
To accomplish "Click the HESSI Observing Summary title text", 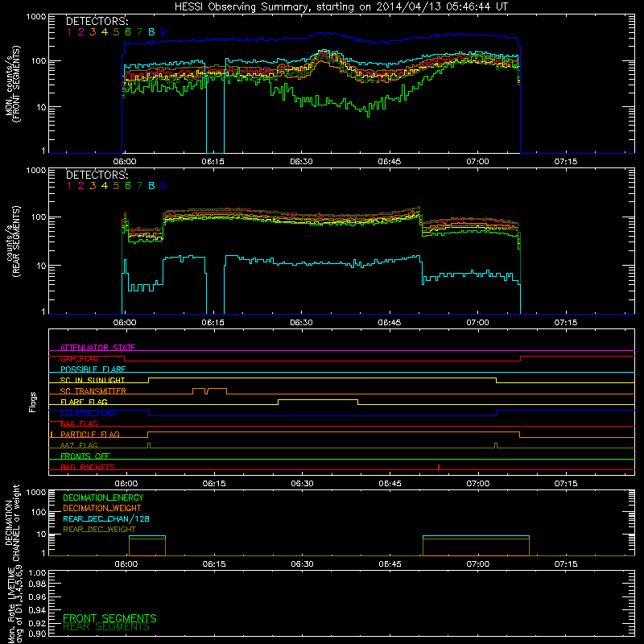I will tap(341, 7).
